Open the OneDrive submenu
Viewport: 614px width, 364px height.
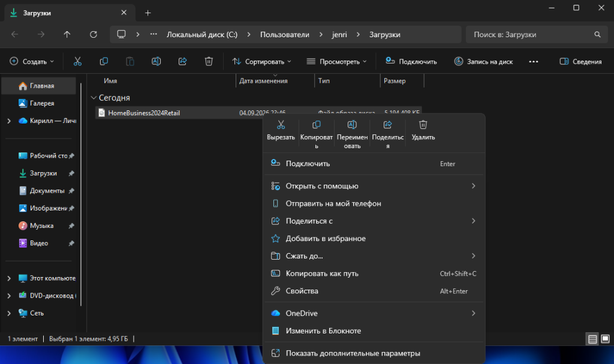374,313
